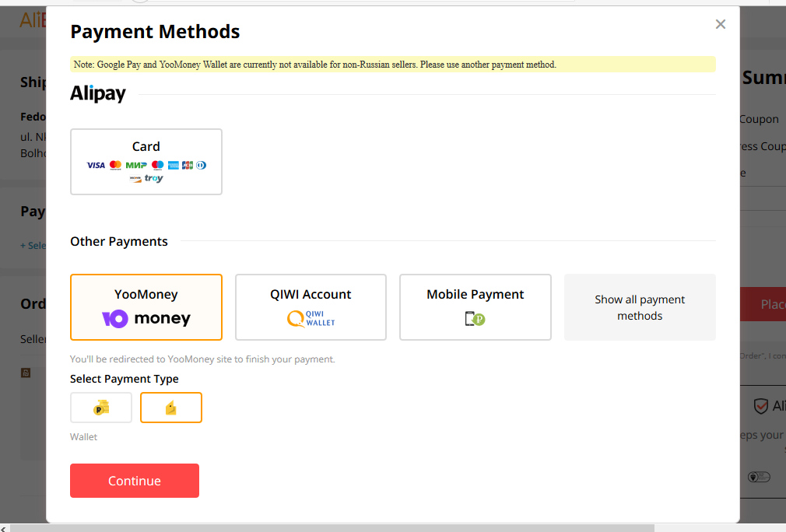The width and height of the screenshot is (786, 532).
Task: Select the yellow wallet payment type
Action: tap(171, 408)
